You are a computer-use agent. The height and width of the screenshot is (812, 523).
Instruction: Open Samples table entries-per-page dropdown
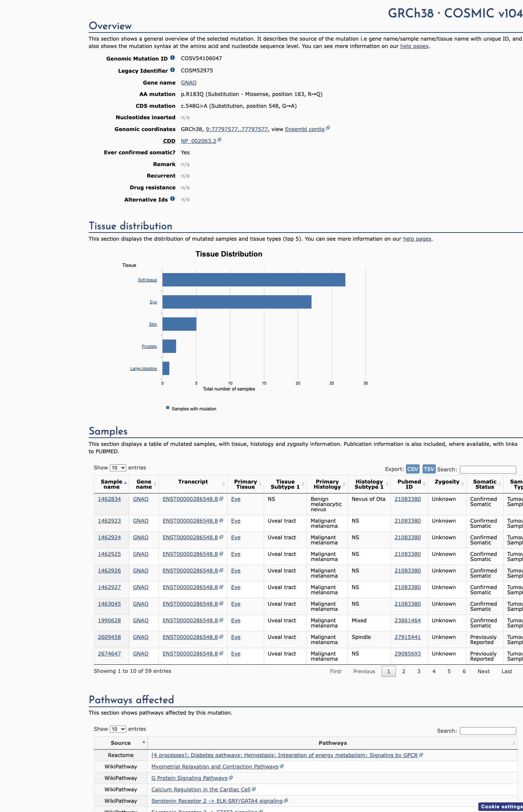118,468
